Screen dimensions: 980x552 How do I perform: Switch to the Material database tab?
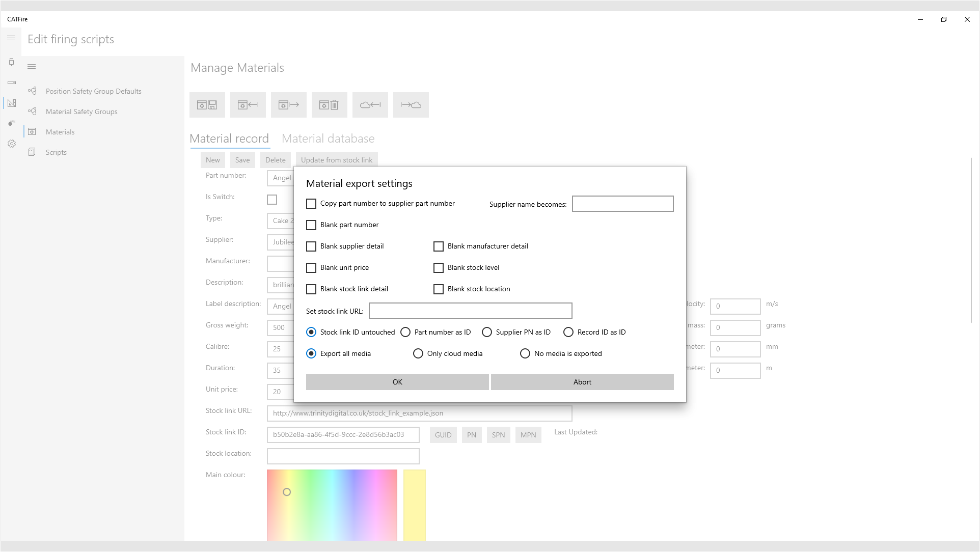click(x=328, y=139)
